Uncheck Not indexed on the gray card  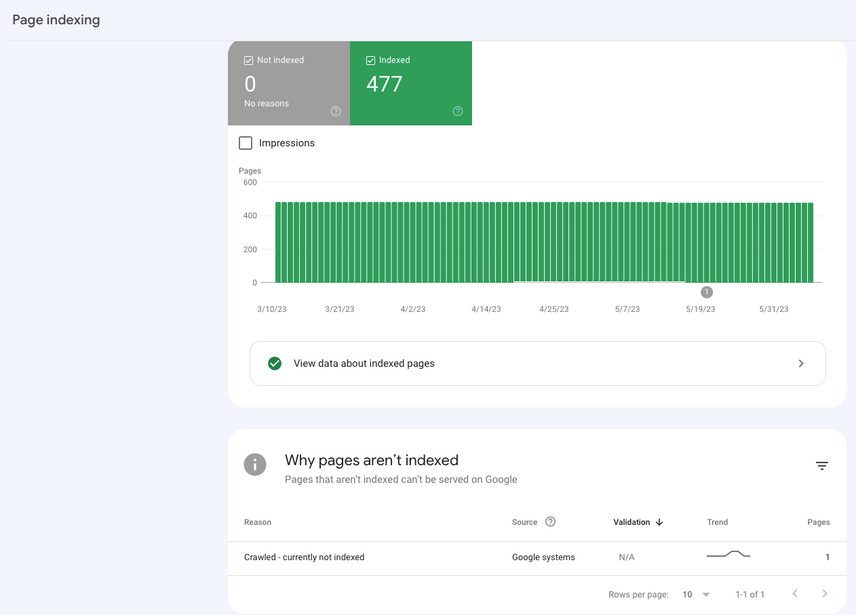click(246, 59)
